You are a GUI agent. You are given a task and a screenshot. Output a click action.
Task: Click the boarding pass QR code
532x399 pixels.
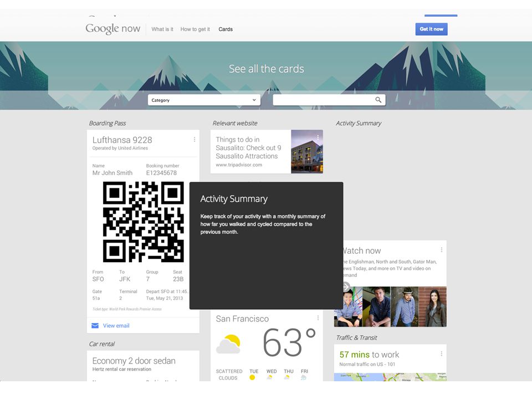point(144,222)
